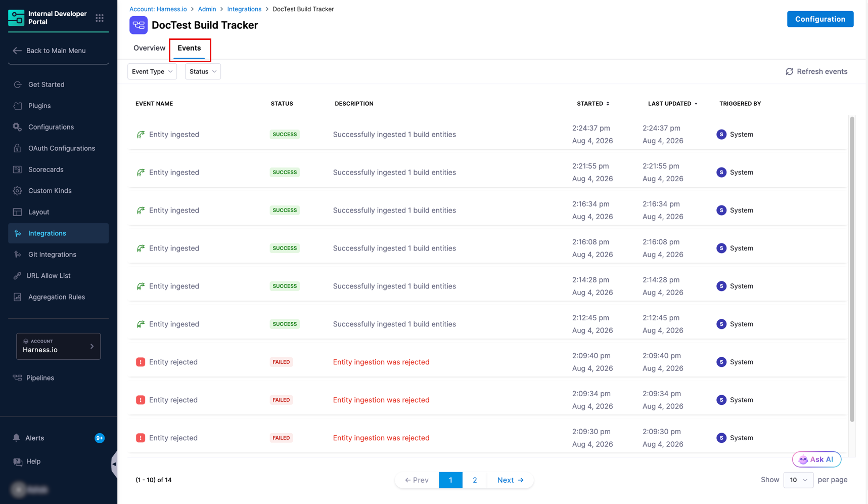Click the SUCCESS badge on 2:16:08 pm row

click(x=285, y=248)
